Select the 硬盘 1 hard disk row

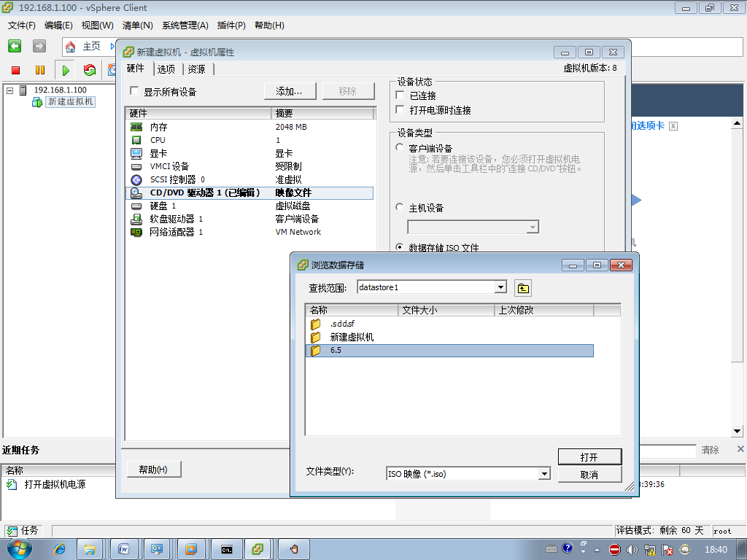(249, 206)
